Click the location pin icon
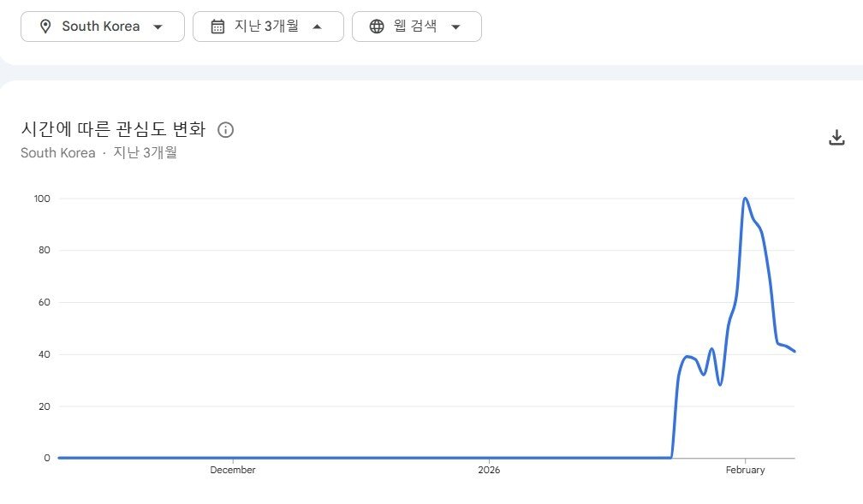 point(45,27)
